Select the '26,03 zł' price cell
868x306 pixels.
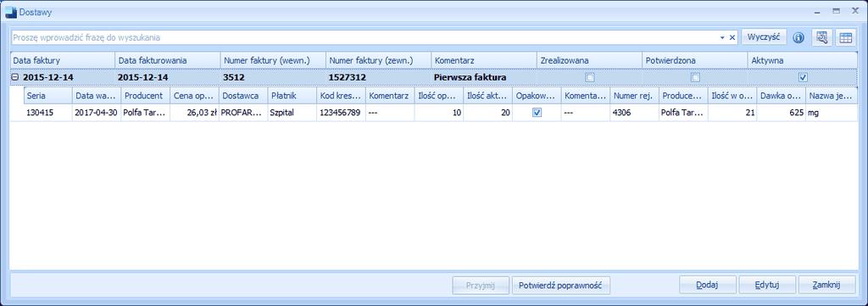point(194,113)
